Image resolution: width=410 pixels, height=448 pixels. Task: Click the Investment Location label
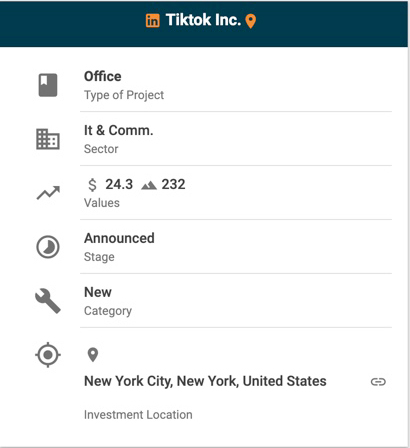(138, 415)
